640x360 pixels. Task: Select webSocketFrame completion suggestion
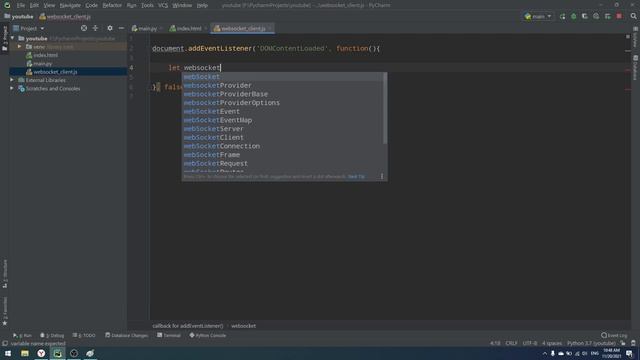282,155
